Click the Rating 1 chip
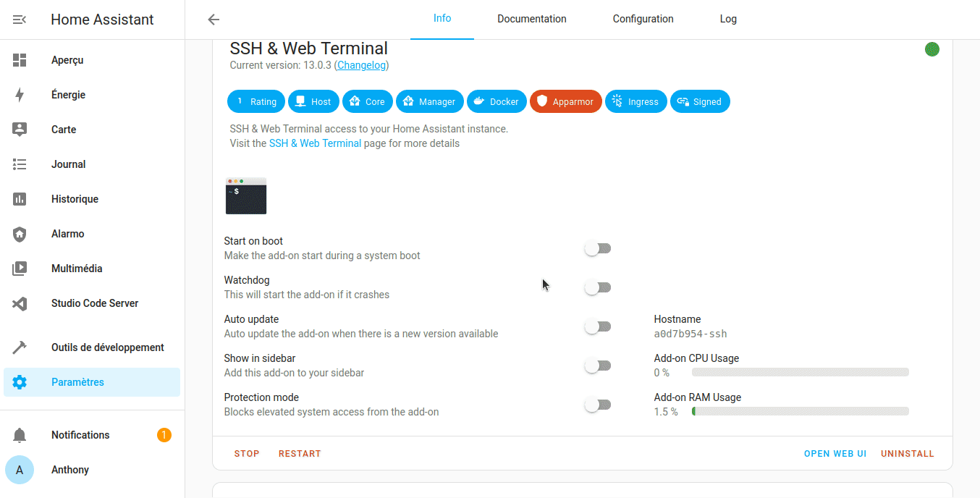 [256, 101]
